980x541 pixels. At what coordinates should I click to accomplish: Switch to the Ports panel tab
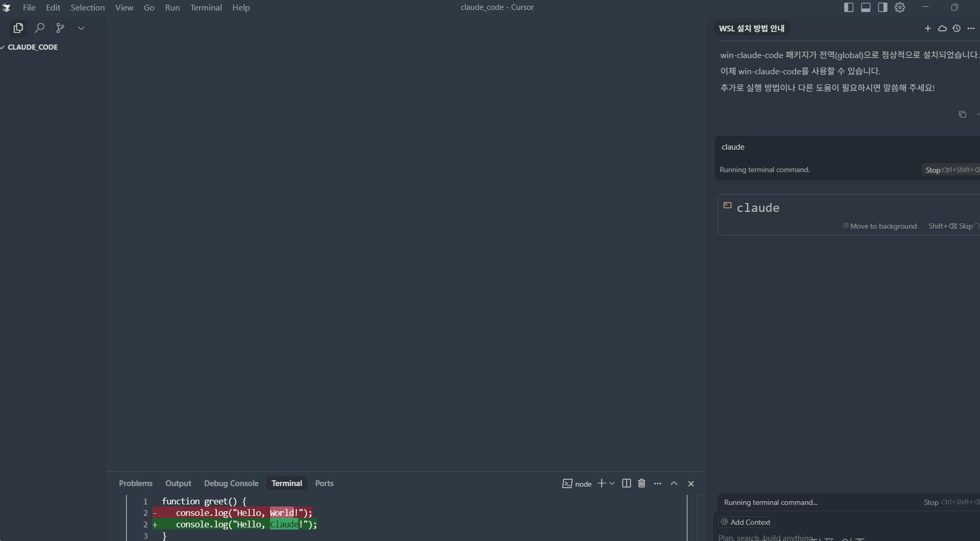point(324,483)
